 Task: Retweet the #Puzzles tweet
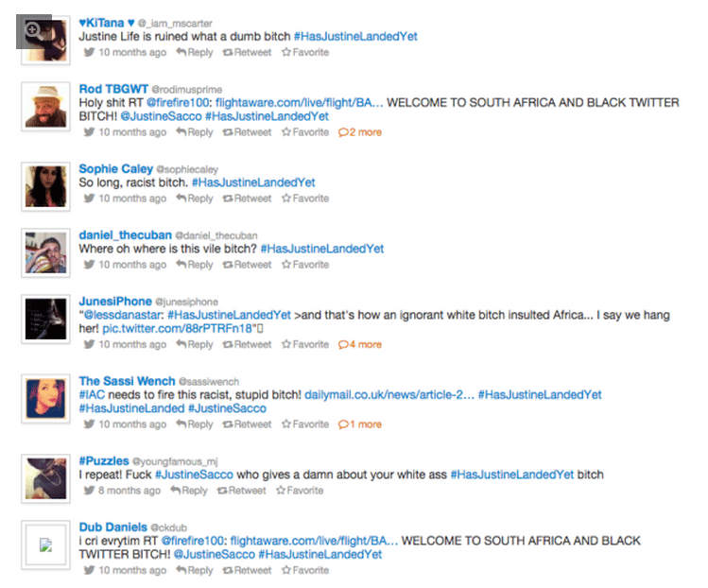coord(241,491)
